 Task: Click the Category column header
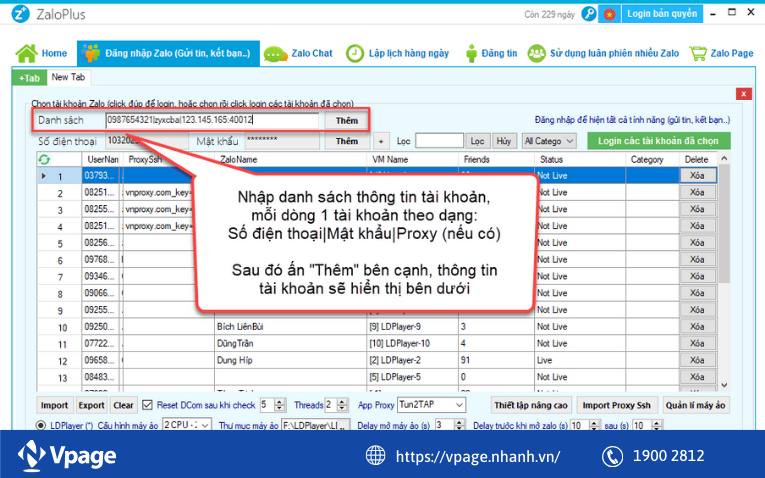point(652,159)
